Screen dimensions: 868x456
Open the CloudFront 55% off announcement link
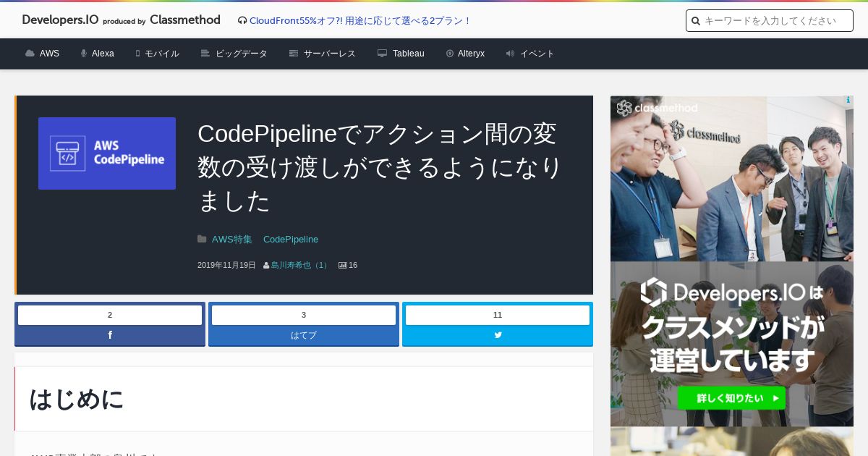359,21
